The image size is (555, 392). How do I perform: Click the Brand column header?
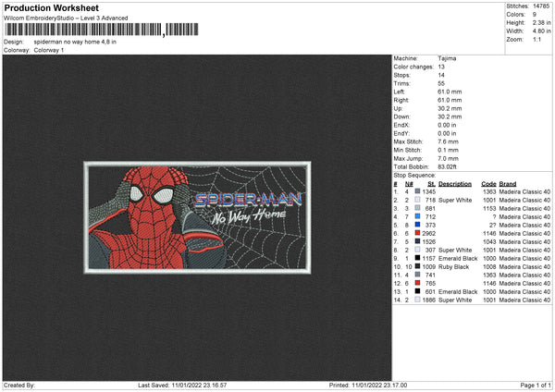[x=508, y=184]
